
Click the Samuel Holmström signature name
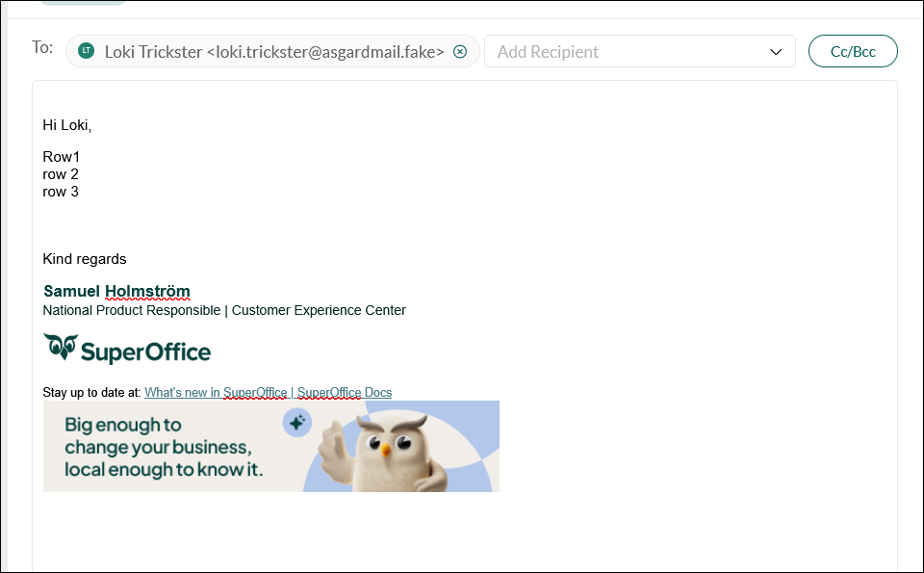click(116, 291)
